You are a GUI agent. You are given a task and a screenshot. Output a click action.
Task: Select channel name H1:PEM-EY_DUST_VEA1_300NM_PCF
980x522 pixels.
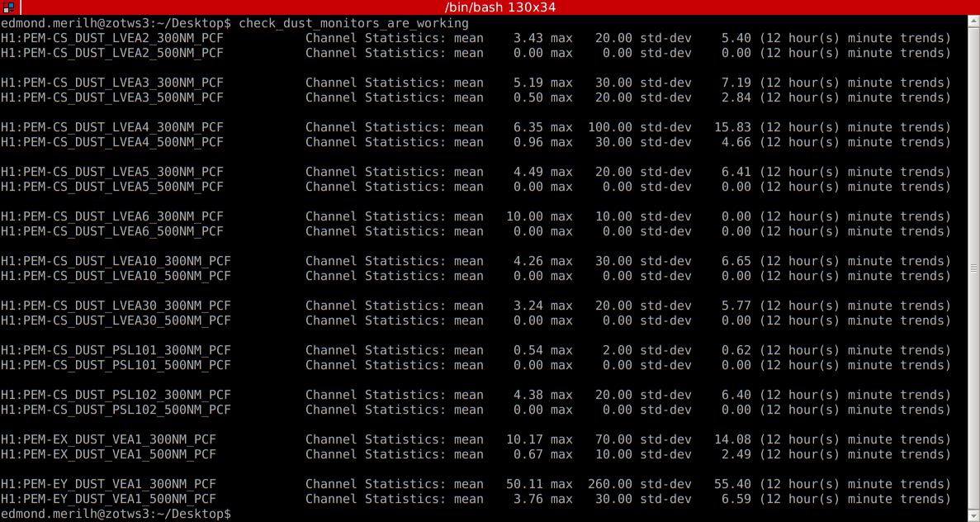coord(108,484)
